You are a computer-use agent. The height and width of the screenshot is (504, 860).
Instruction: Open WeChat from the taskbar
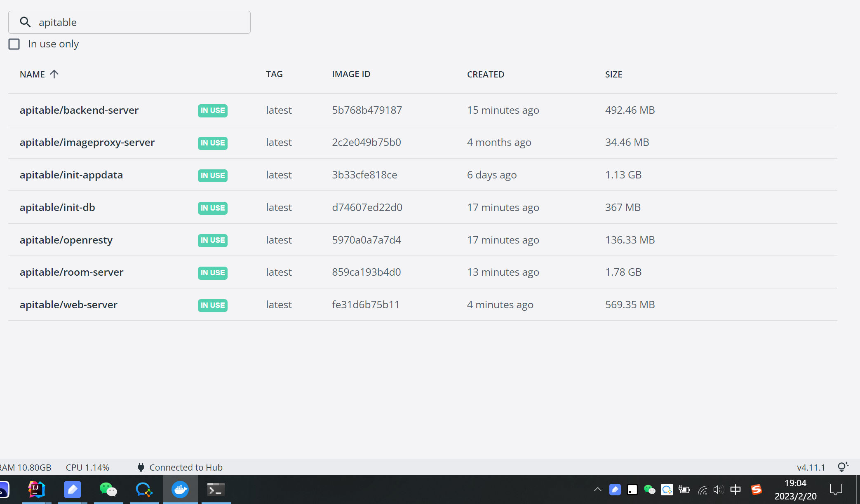click(108, 490)
